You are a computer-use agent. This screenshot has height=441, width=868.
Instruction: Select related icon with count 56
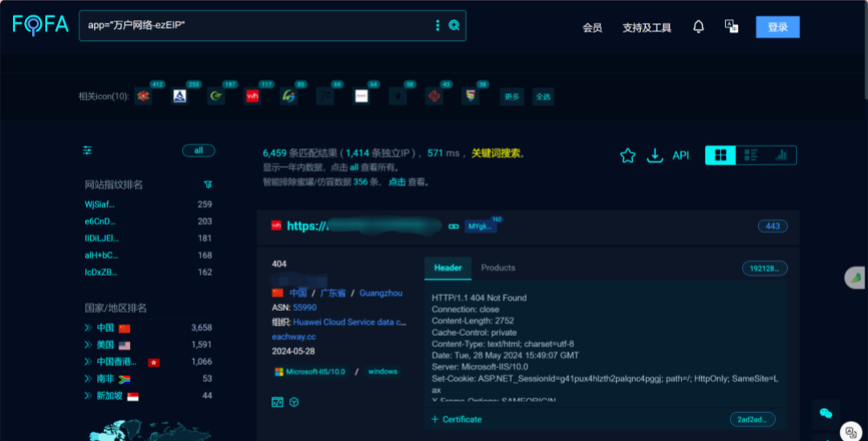pos(397,96)
